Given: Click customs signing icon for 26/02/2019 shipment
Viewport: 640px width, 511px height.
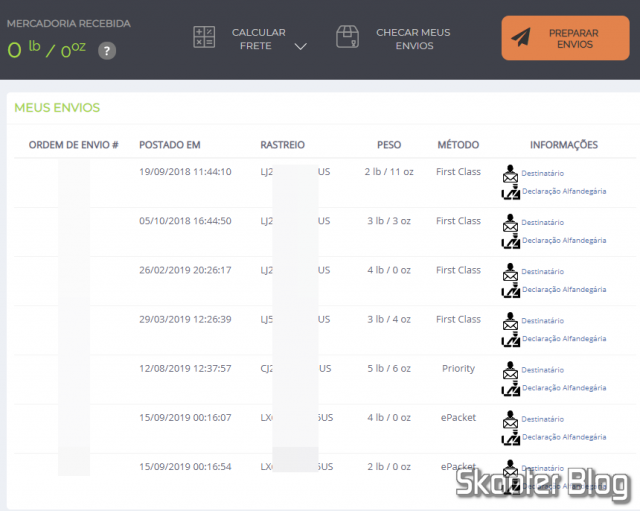Looking at the screenshot, I should (511, 290).
